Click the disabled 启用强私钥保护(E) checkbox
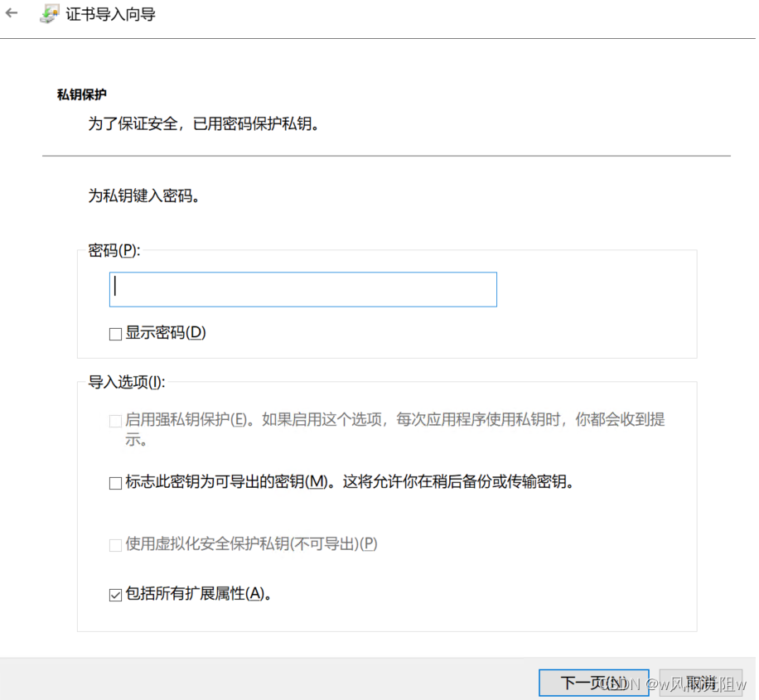Image resolution: width=759 pixels, height=700 pixels. [115, 420]
